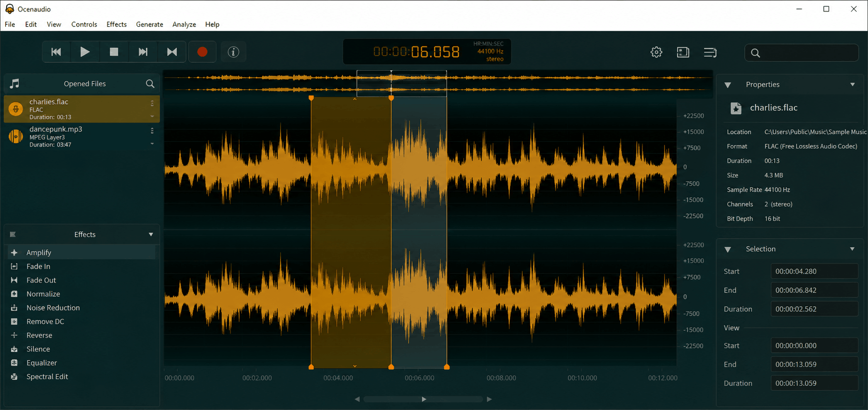The width and height of the screenshot is (868, 410).
Task: Open the Generate menu
Action: [149, 24]
